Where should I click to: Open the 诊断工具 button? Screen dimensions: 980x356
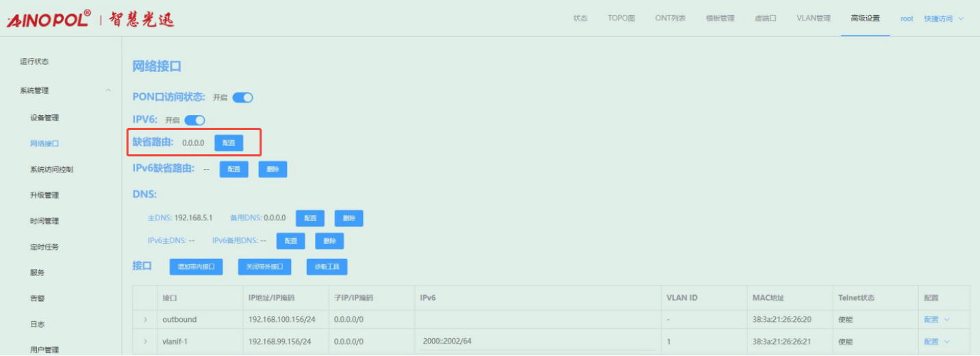tap(327, 267)
